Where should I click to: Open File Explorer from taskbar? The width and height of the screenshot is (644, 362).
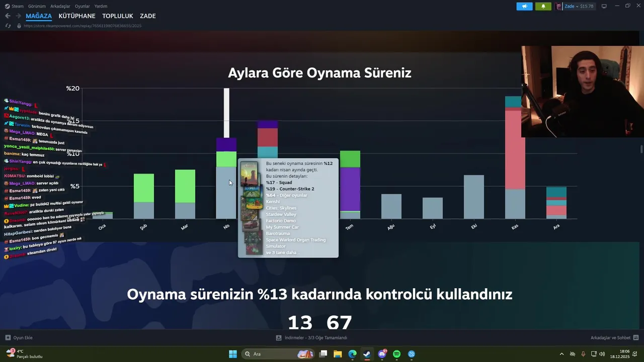click(x=338, y=354)
